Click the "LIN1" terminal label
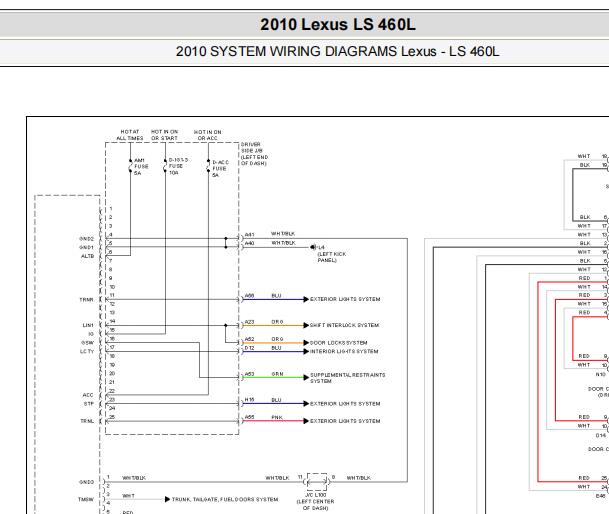 88,325
